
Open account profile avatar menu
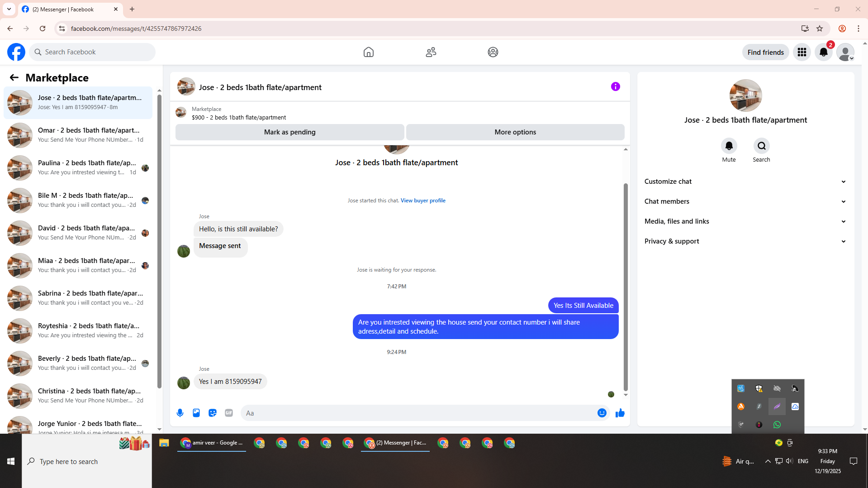click(845, 52)
